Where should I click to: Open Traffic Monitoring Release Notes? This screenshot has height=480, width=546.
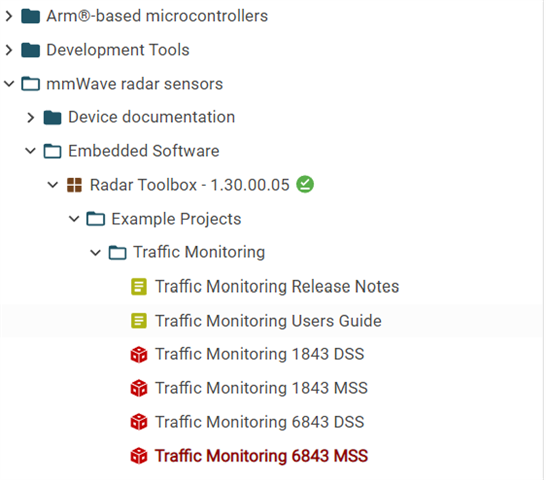point(277,287)
